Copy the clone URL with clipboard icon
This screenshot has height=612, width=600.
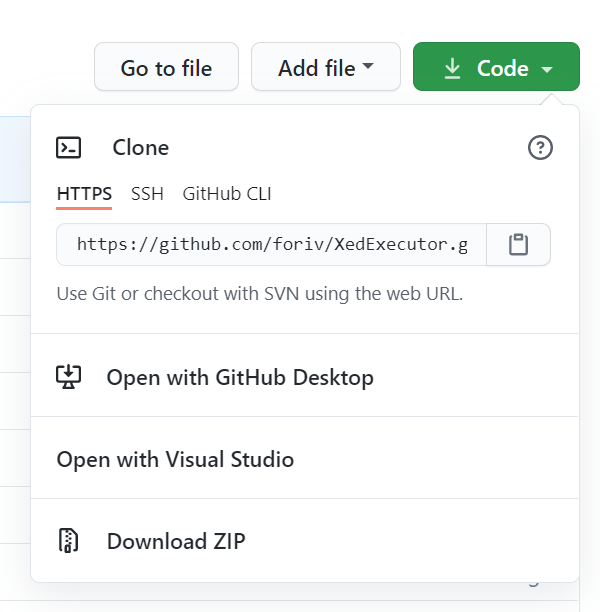[518, 245]
